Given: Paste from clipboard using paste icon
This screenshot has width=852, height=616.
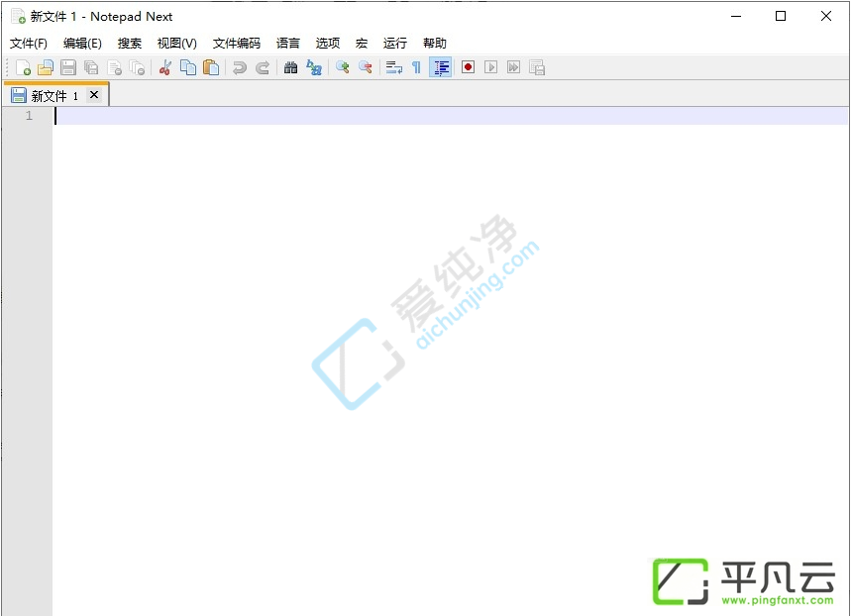Looking at the screenshot, I should [211, 67].
